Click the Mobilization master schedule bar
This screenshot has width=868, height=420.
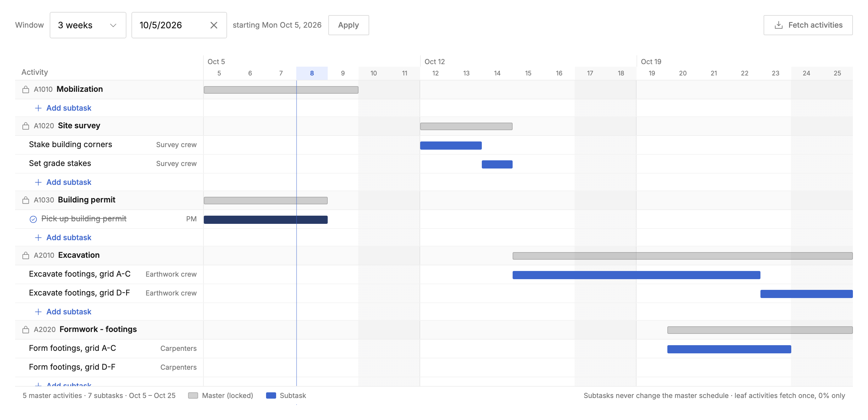(281, 90)
